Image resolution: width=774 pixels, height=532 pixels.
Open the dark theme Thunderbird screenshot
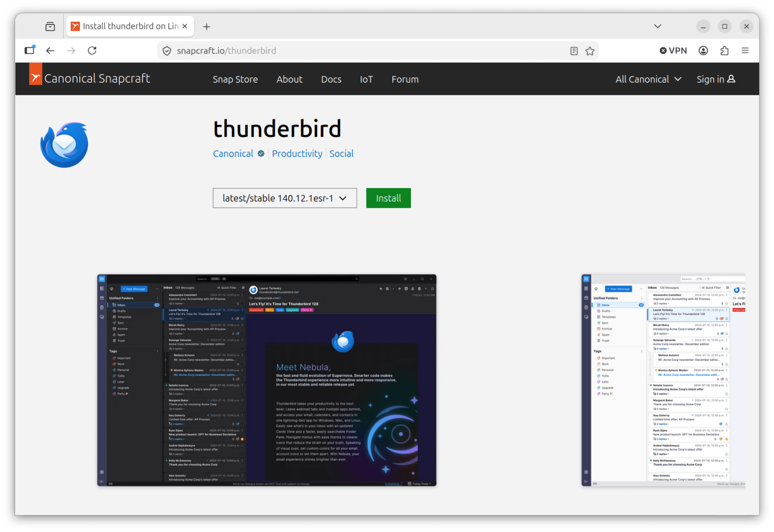click(x=267, y=380)
